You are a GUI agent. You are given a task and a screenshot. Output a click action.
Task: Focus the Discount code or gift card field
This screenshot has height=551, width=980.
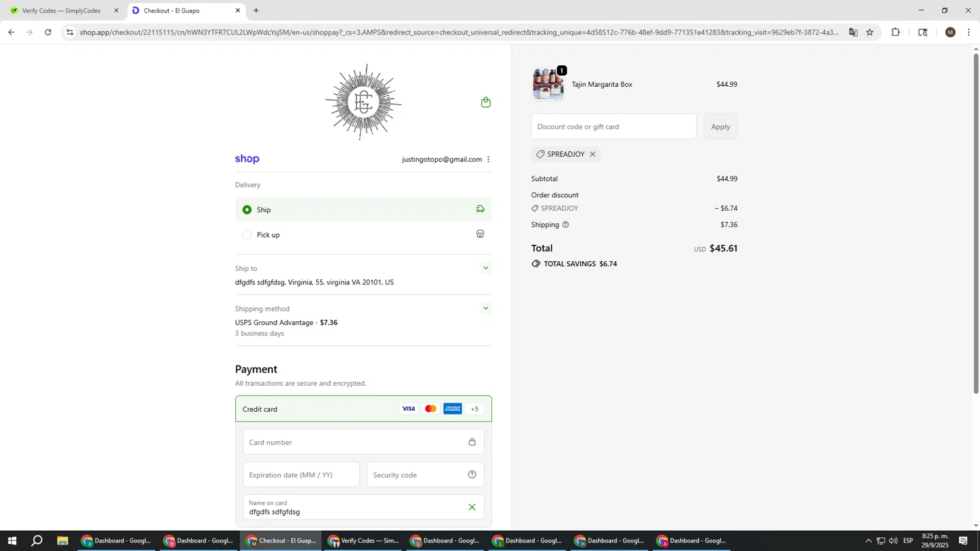coord(613,127)
